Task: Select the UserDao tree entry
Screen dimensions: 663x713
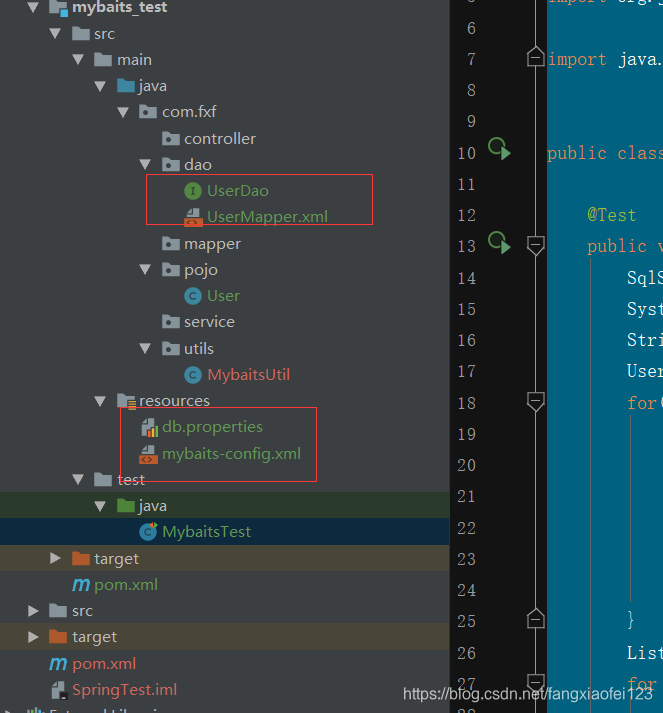Action: [238, 191]
